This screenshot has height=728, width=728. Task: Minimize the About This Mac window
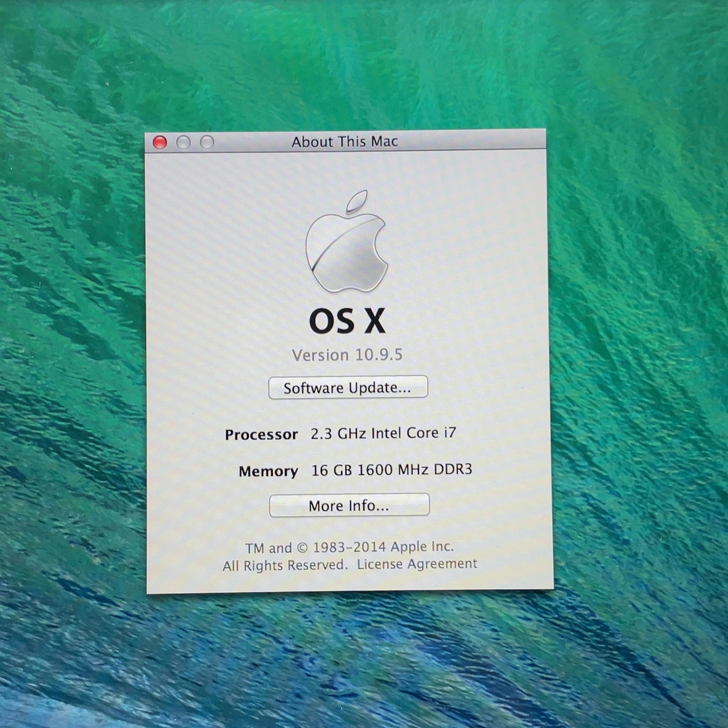pyautogui.click(x=183, y=143)
